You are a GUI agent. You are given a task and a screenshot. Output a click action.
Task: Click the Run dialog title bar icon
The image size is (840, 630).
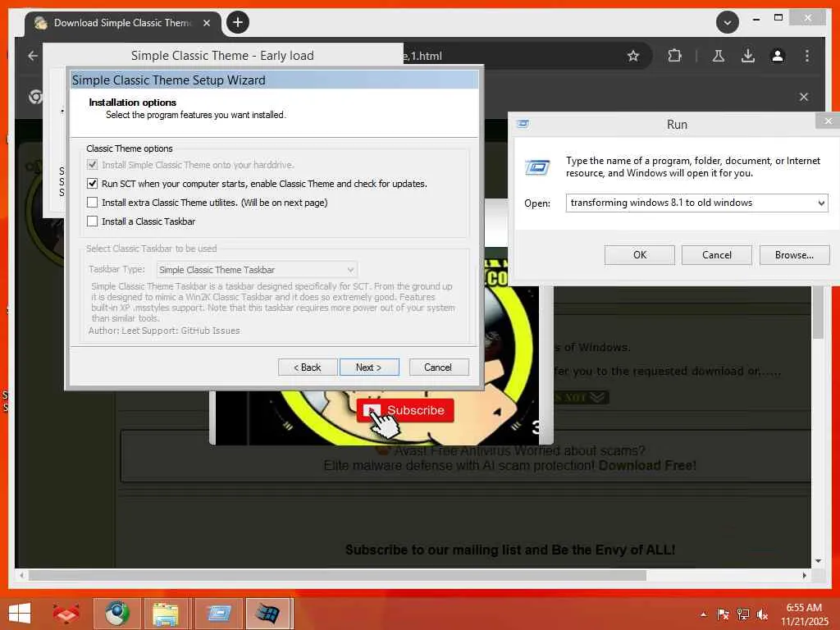point(523,124)
